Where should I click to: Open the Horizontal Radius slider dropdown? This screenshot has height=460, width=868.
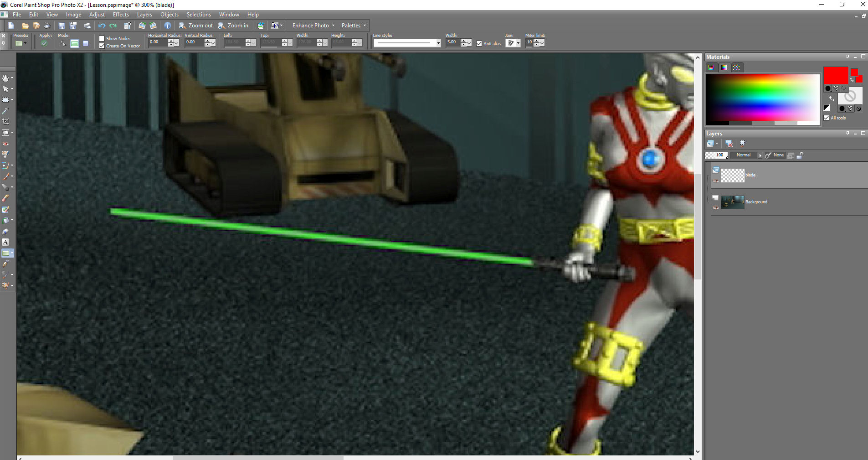click(x=176, y=43)
